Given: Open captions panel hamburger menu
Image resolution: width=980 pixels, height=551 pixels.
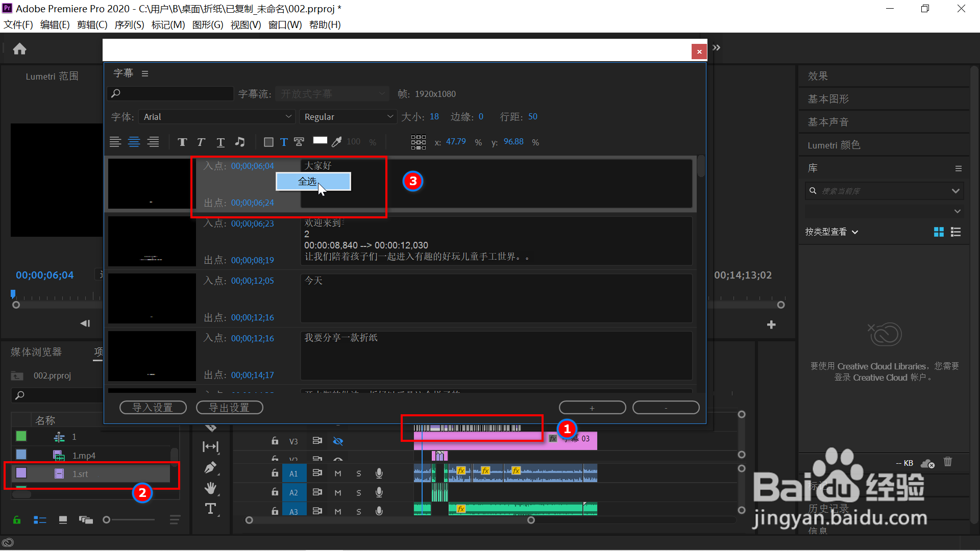Looking at the screenshot, I should pyautogui.click(x=145, y=73).
